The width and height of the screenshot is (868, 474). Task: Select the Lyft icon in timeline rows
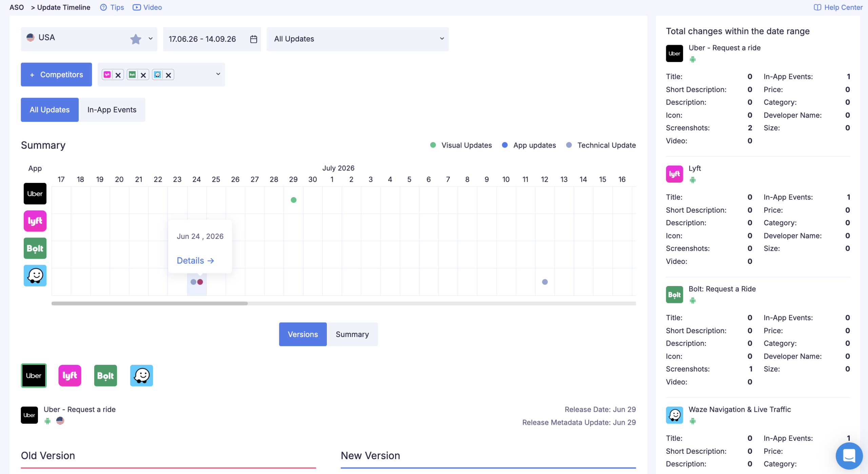[x=35, y=221]
